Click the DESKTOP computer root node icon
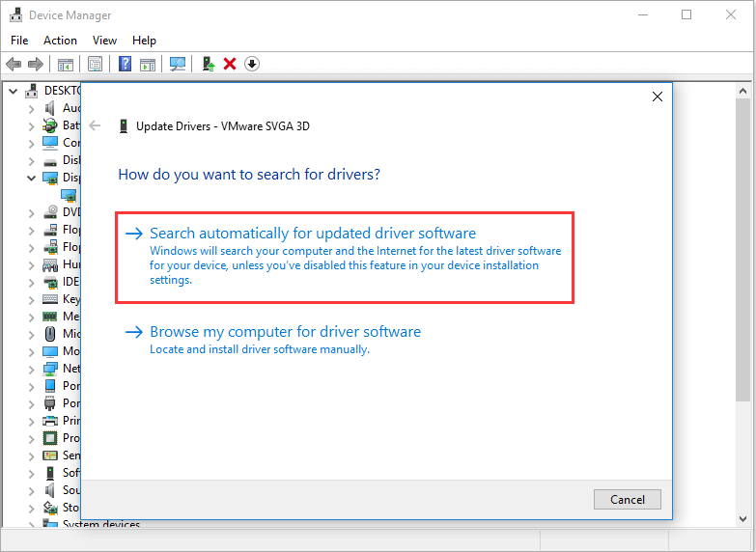Screen dimensions: 756x552 click(x=32, y=91)
